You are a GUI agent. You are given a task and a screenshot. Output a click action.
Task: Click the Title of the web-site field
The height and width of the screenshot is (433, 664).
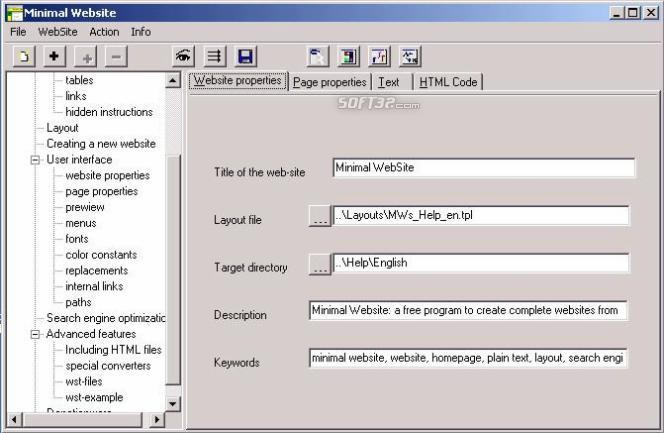click(x=484, y=168)
